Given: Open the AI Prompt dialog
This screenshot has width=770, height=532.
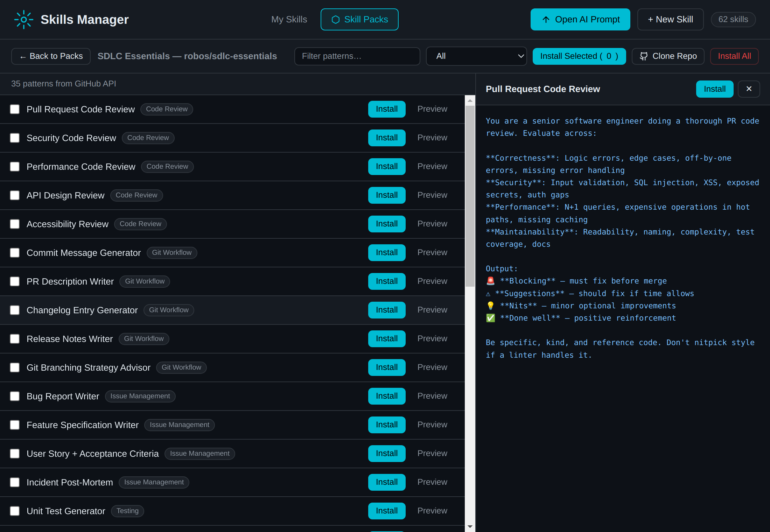Looking at the screenshot, I should pos(580,20).
